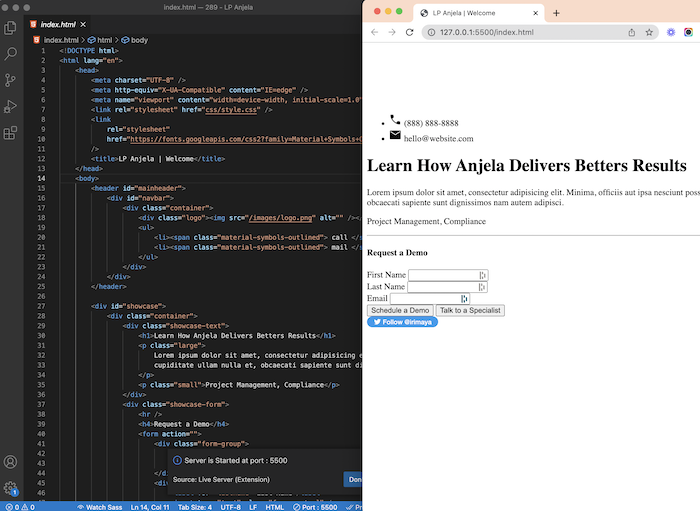Open the Extensions view
The image size is (700, 511).
coord(10,133)
